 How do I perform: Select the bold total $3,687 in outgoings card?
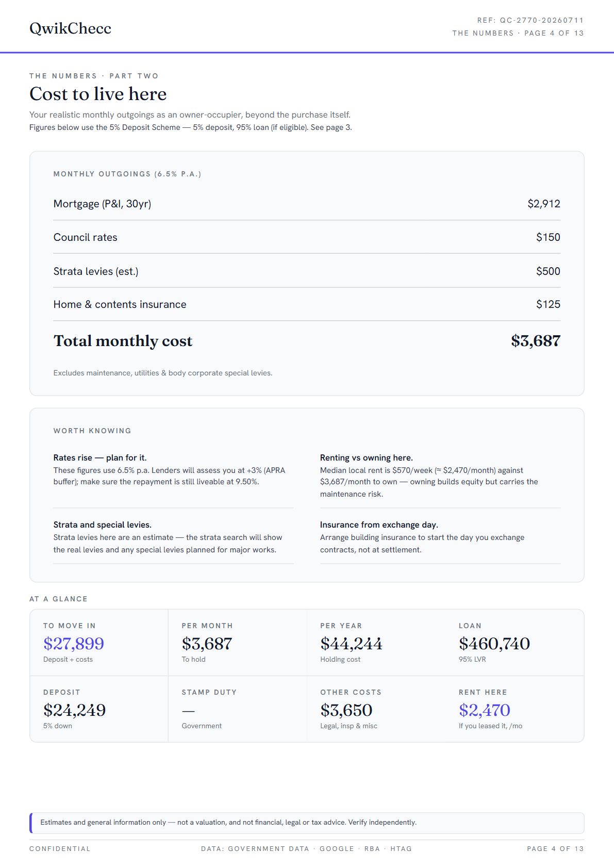536,341
